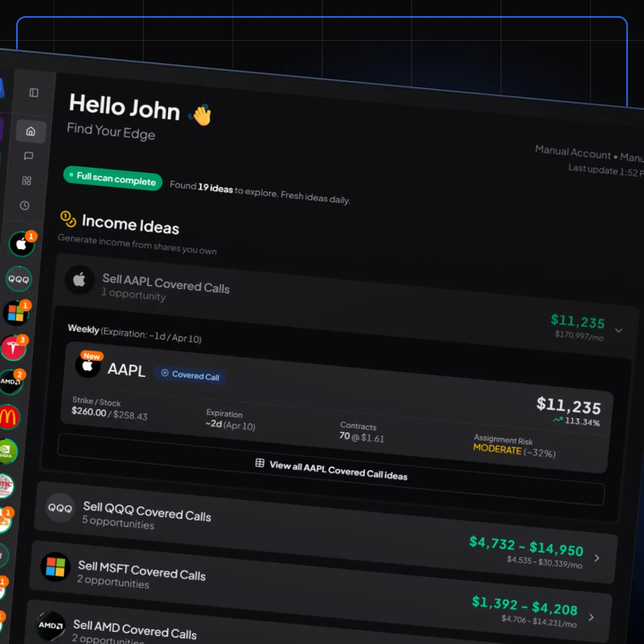Collapse the AAPL Covered Calls chevron
The image size is (644, 644).
pyautogui.click(x=619, y=330)
